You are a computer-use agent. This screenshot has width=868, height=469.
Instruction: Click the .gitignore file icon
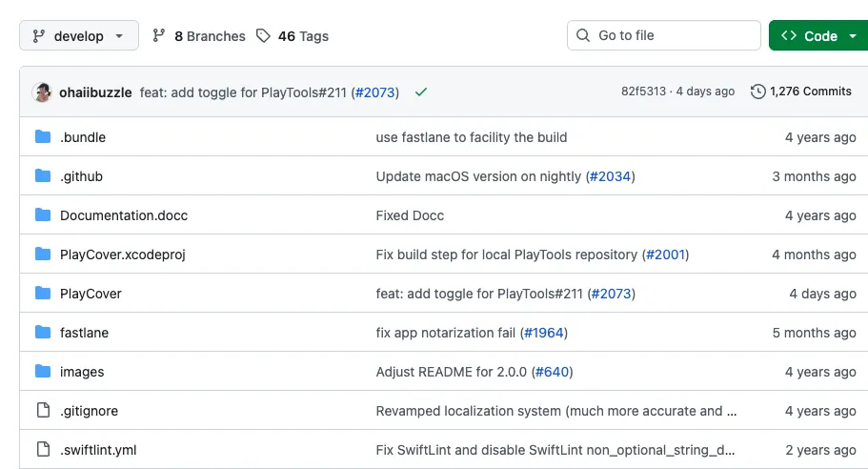click(x=43, y=411)
